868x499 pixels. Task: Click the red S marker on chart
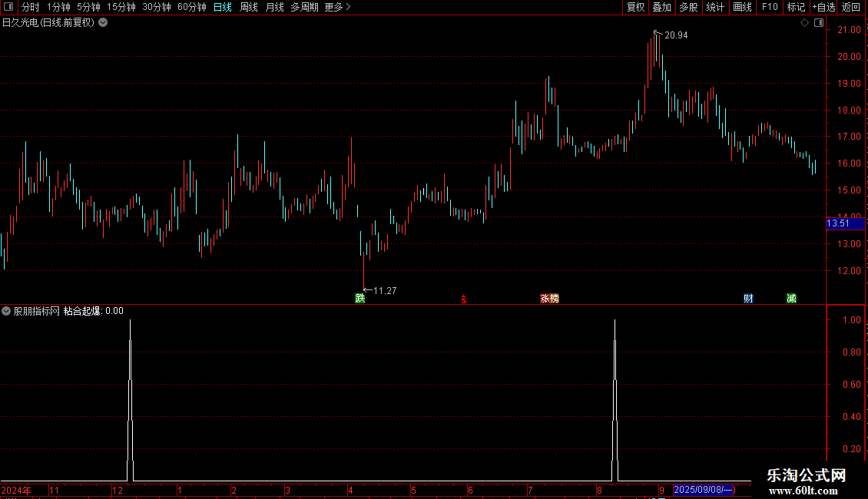[x=464, y=299]
